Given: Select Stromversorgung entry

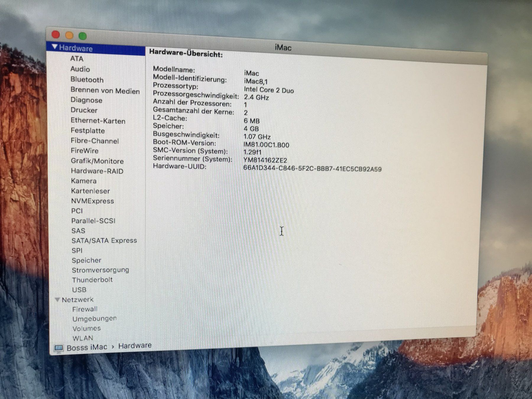Looking at the screenshot, I should pos(100,270).
